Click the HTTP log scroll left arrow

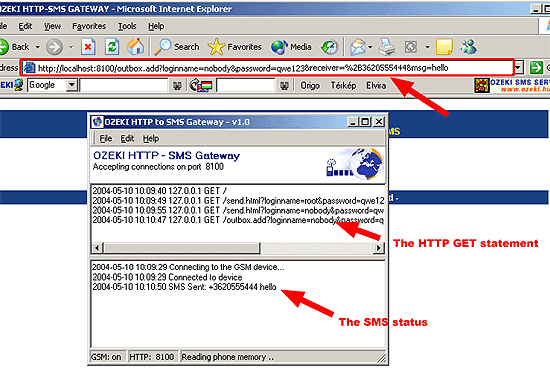click(97, 248)
